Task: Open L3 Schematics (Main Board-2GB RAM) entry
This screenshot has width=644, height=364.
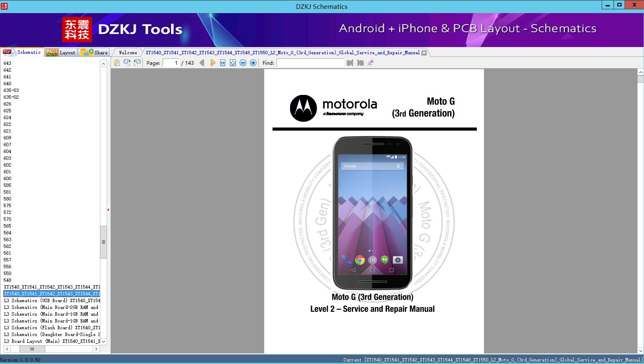Action: (x=52, y=307)
